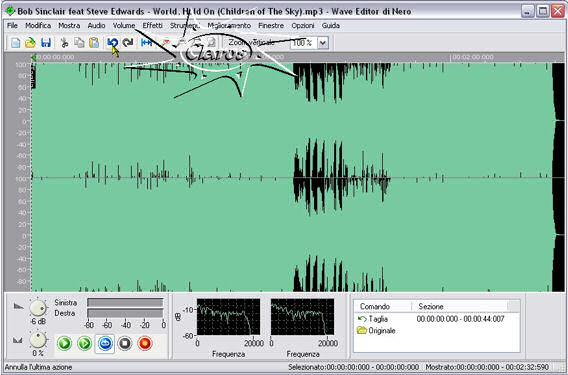Select the fit-width horizontal zoom icon
The width and height of the screenshot is (568, 375).
pos(146,43)
